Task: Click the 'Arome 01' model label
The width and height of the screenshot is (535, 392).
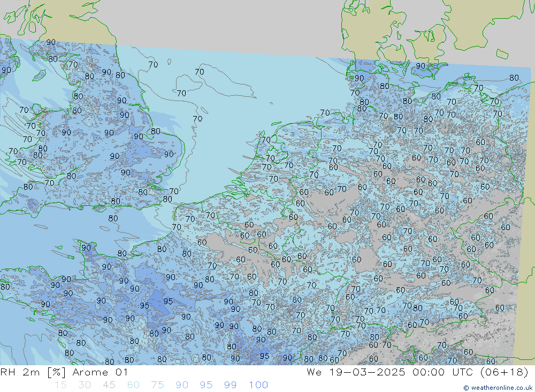Action: (100, 372)
